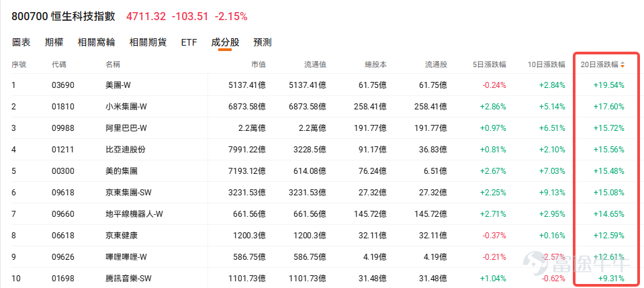This screenshot has width=644, height=288.
Task: Open the 比亞迪股份 stock entry
Action: (324, 150)
